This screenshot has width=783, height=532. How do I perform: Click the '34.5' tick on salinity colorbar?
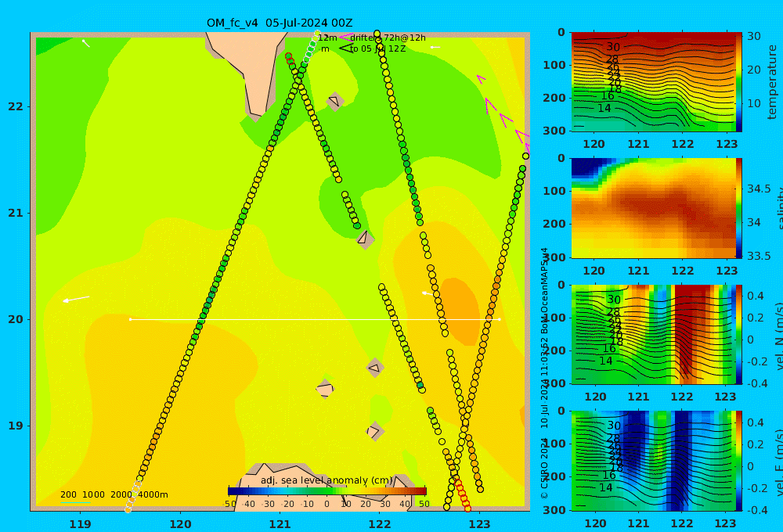point(759,189)
